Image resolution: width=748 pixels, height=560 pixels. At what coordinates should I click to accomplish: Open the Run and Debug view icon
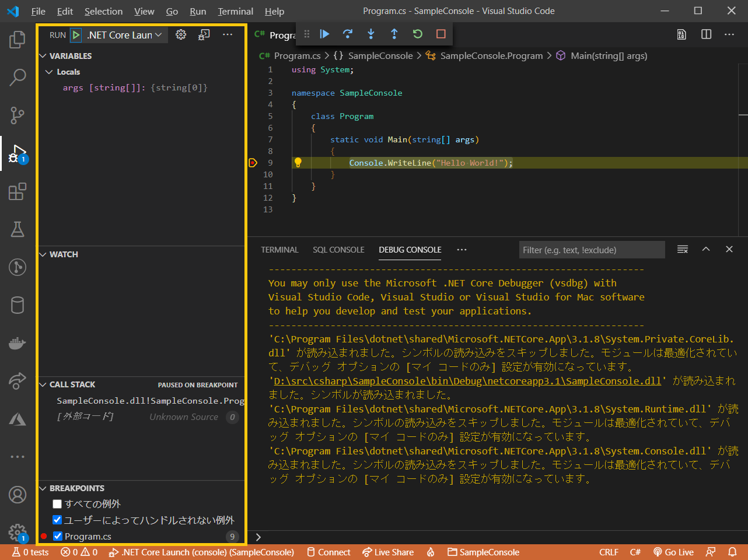[18, 154]
